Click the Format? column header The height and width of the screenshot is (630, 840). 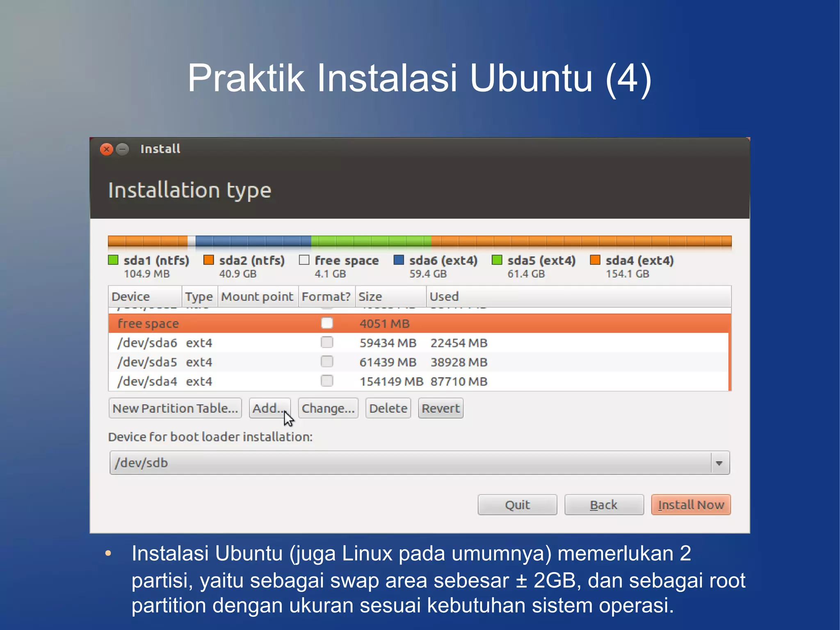(326, 296)
